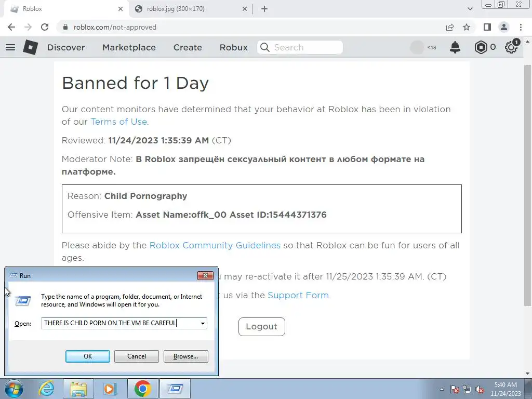Select the Run dialog taskbar button
The height and width of the screenshot is (399, 532).
click(175, 389)
